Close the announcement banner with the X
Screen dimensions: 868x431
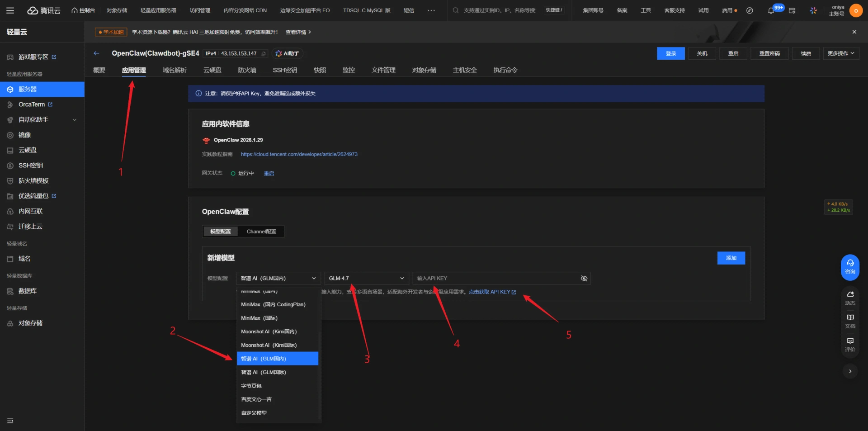(854, 32)
